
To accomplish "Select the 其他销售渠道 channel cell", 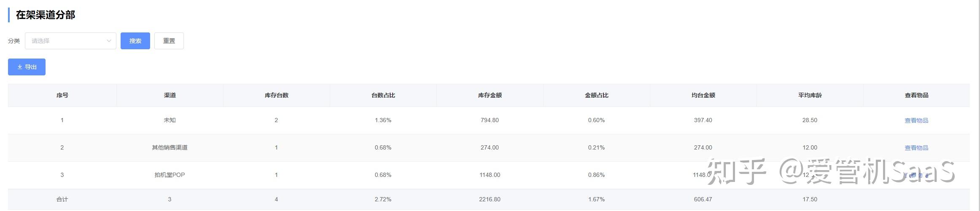I will pyautogui.click(x=170, y=148).
